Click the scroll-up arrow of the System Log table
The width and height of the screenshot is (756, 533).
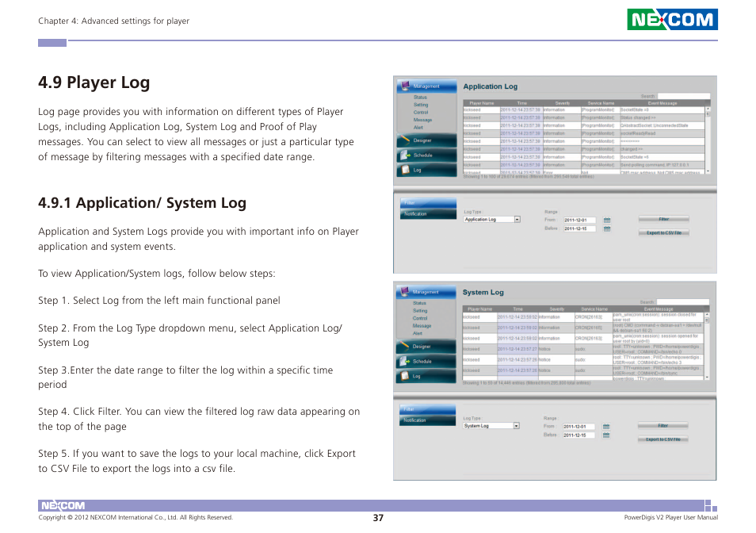(x=708, y=315)
